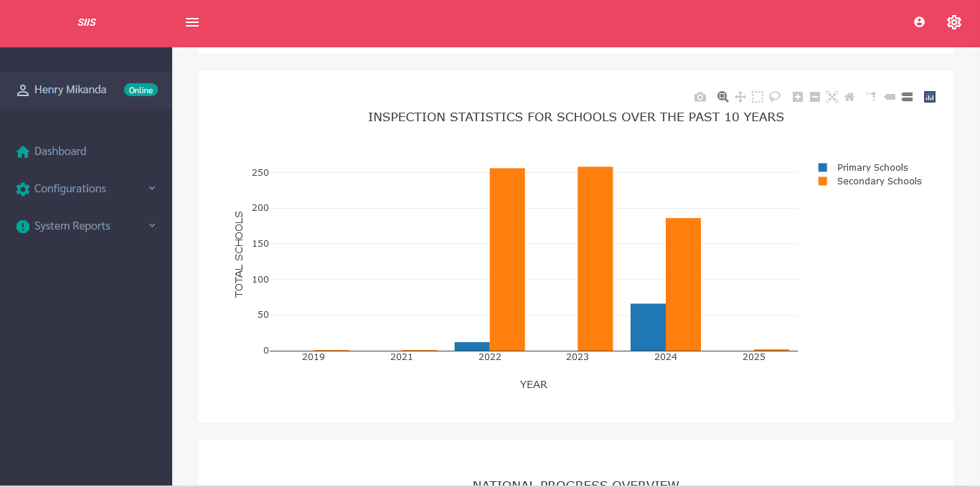
Task: Click the 2022 Primary Schools blue bar
Action: click(472, 346)
